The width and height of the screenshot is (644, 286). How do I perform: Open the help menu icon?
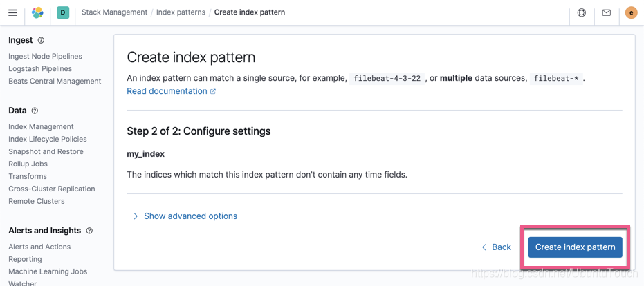pyautogui.click(x=582, y=12)
